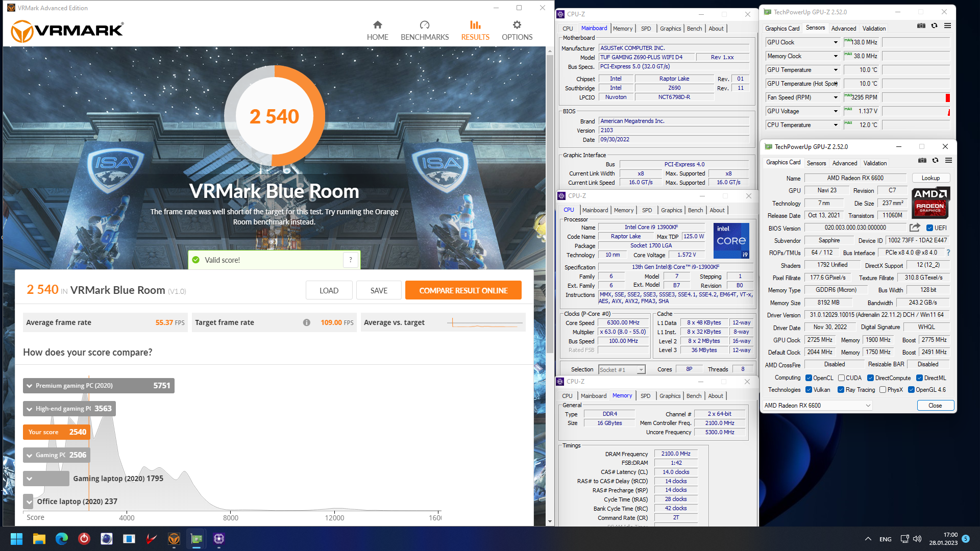Open menu icon in GPU-Z Graphics Card window
The image size is (980, 551).
(948, 160)
